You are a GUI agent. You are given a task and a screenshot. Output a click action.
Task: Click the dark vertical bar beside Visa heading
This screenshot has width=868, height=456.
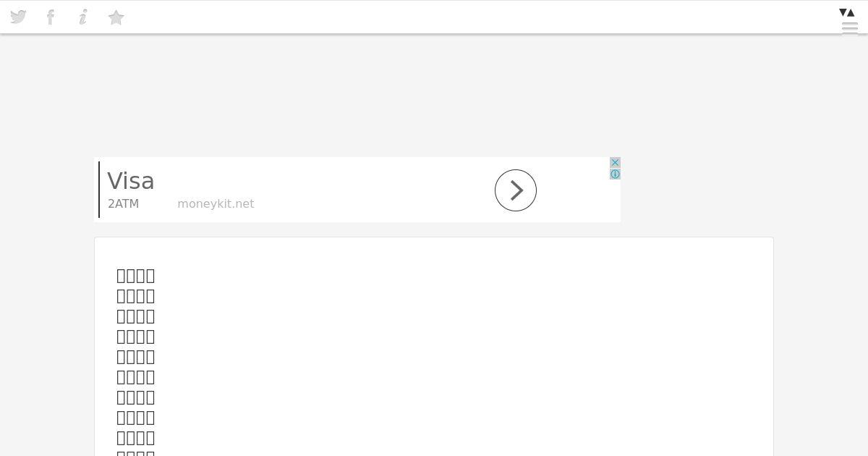pos(99,190)
